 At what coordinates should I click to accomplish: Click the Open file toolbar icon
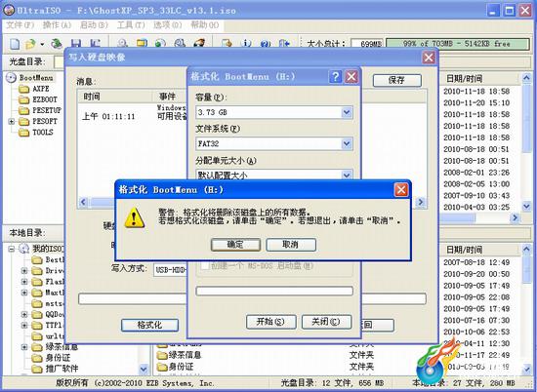coord(30,44)
